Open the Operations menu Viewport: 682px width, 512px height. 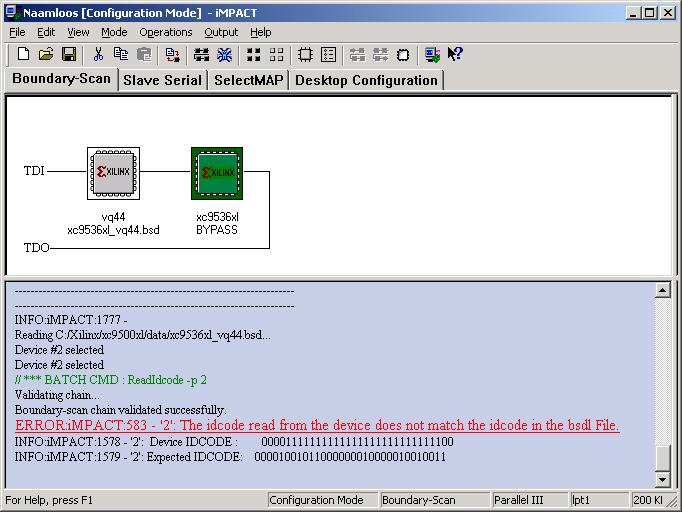coord(166,32)
